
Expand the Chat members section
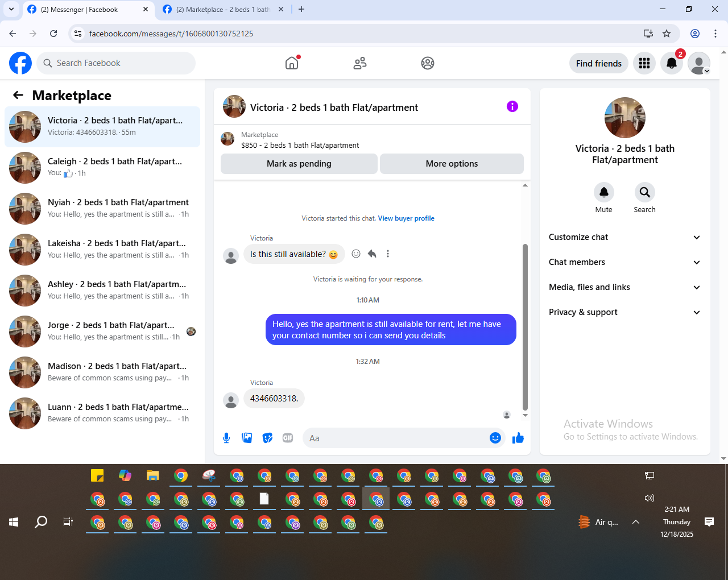pos(624,262)
